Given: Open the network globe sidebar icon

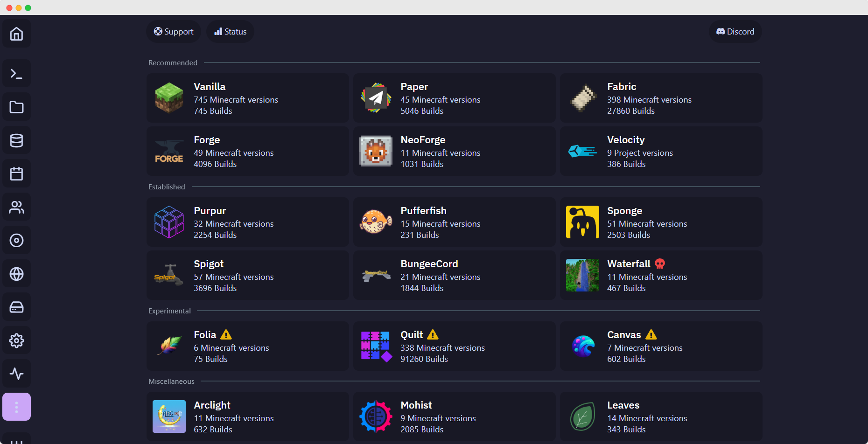Looking at the screenshot, I should 17,274.
